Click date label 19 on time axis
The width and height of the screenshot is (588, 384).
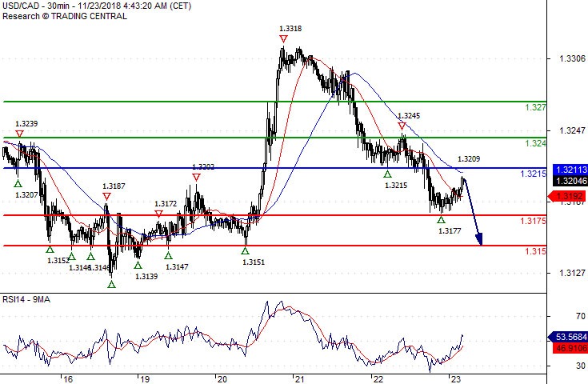[x=144, y=379]
